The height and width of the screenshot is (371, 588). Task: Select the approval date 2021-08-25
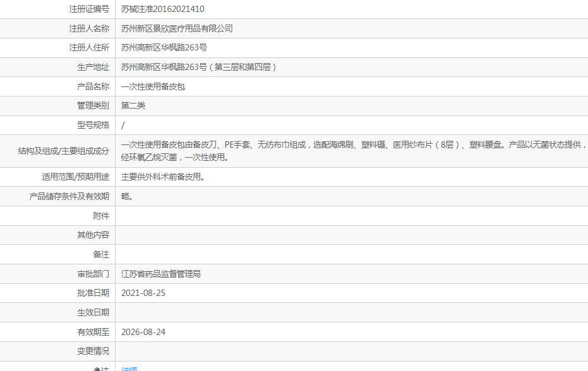pyautogui.click(x=143, y=293)
